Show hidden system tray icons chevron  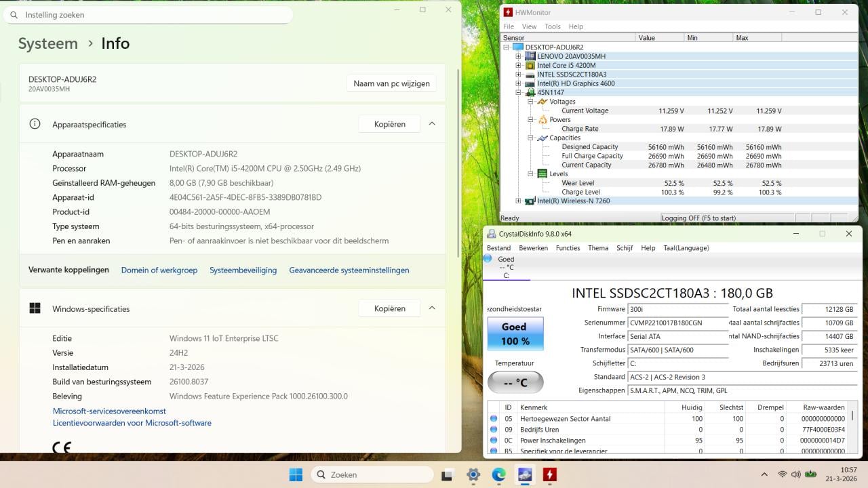pos(764,474)
